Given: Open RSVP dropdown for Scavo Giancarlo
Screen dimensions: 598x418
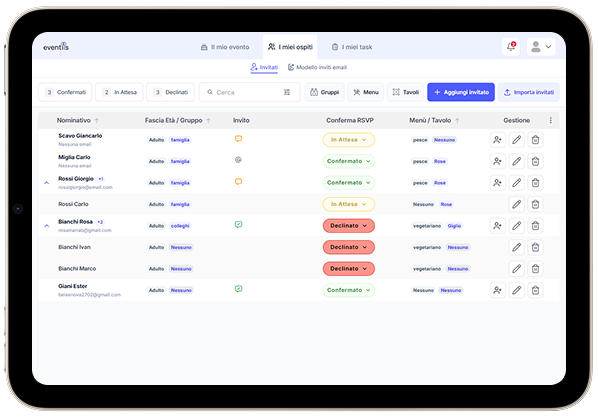Looking at the screenshot, I should (x=349, y=140).
